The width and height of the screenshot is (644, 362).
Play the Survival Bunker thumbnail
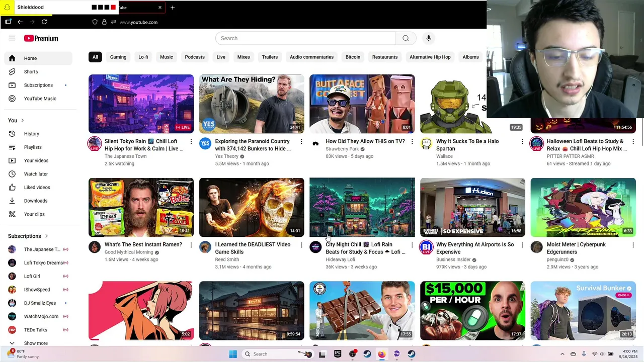click(583, 311)
